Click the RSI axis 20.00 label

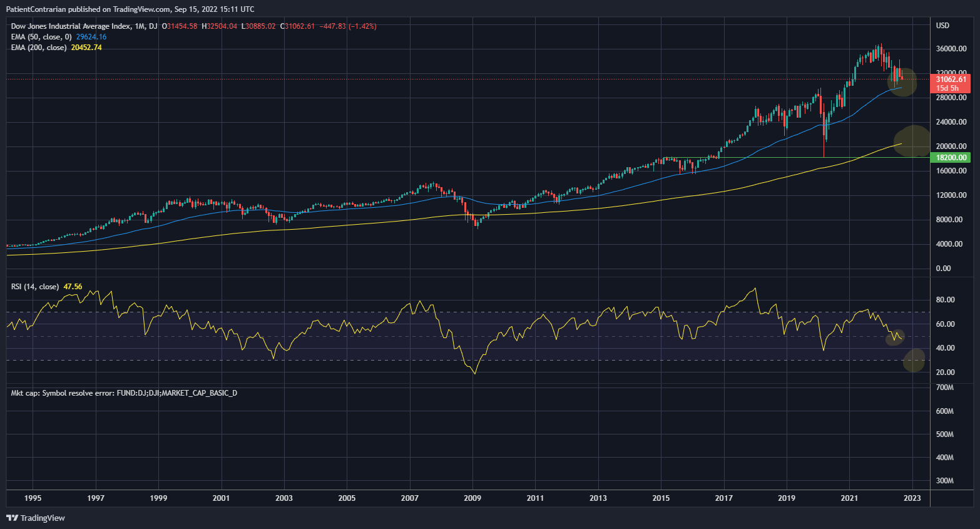pos(945,372)
